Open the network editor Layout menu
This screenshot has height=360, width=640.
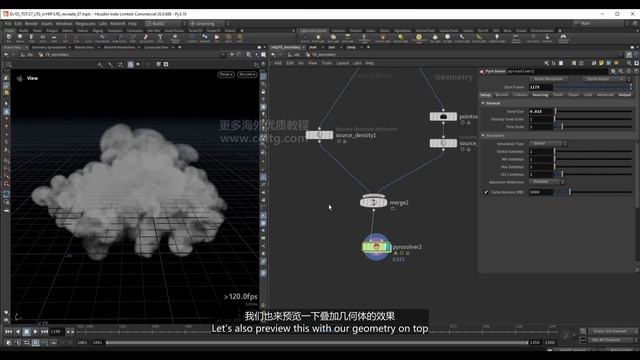pyautogui.click(x=342, y=63)
